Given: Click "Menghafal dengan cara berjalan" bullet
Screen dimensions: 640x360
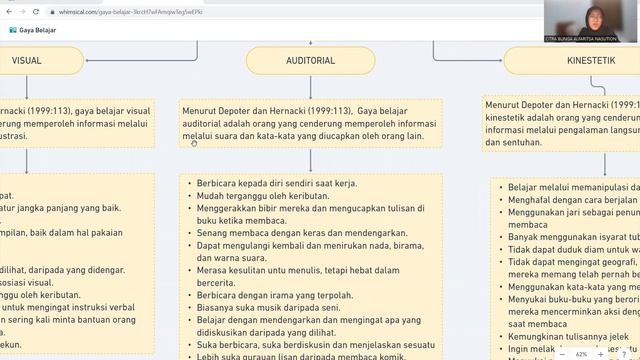Looking at the screenshot, I should pyautogui.click(x=573, y=200).
